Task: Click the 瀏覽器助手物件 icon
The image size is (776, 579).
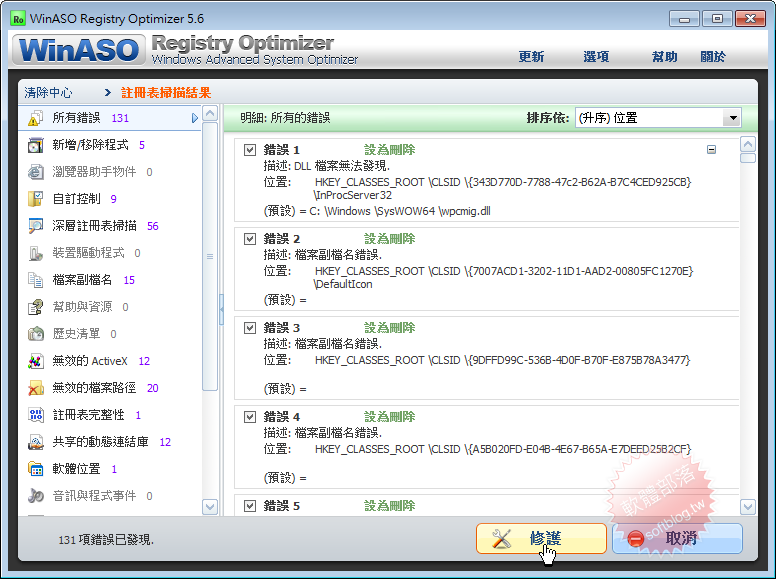Action: [36, 172]
